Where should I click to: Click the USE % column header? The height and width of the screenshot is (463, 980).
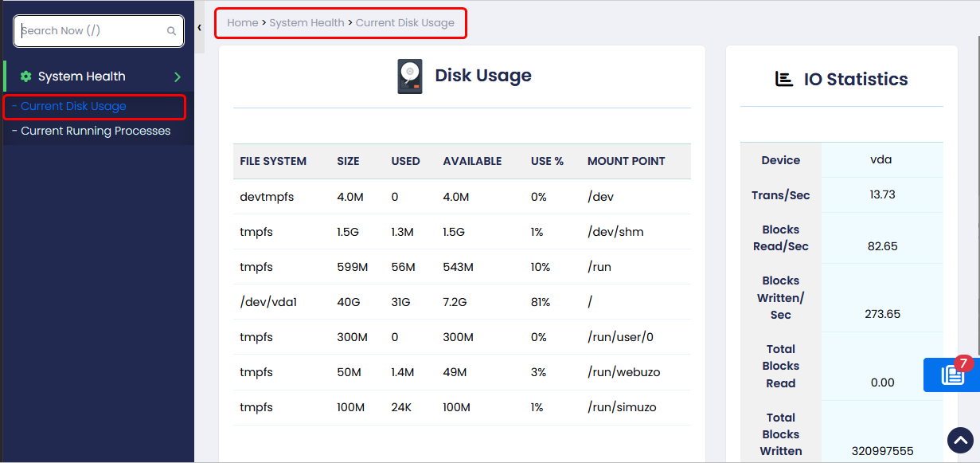click(x=547, y=161)
